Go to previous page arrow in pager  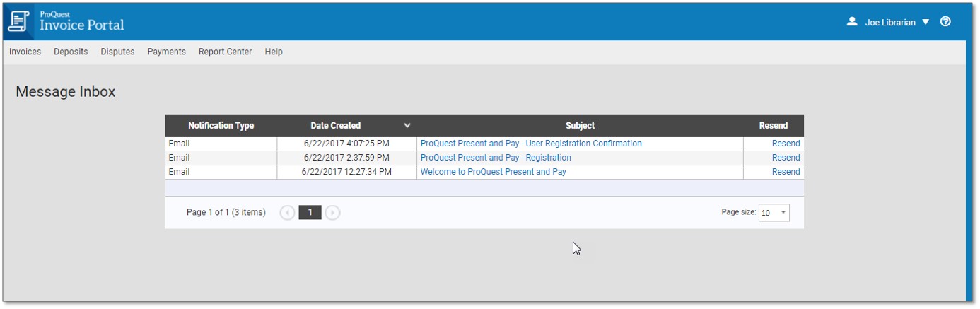click(x=287, y=213)
